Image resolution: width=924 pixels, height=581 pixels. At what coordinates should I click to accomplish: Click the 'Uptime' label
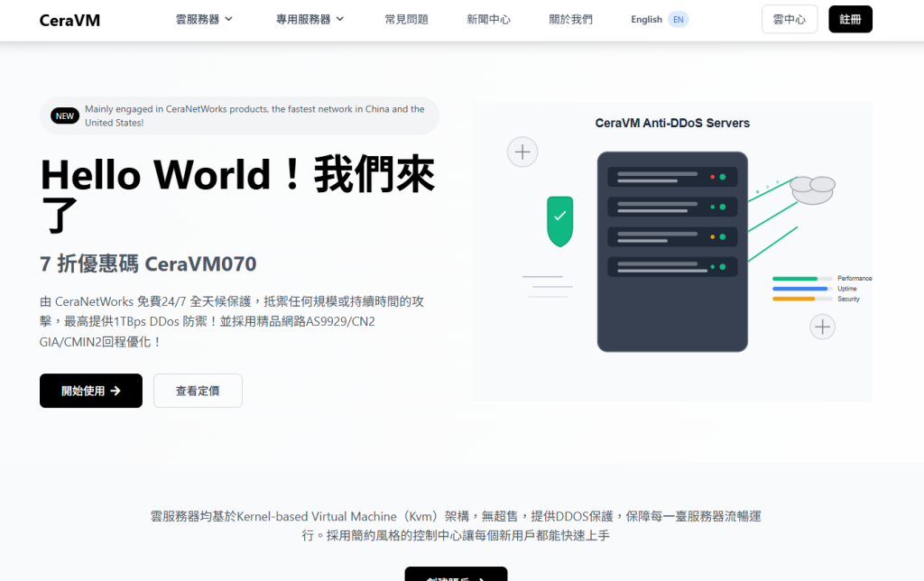point(847,289)
